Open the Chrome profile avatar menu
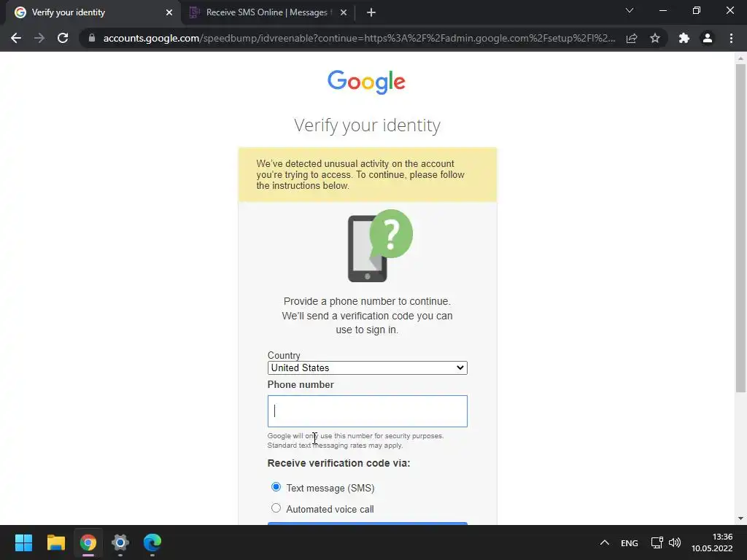The width and height of the screenshot is (747, 560). [708, 38]
